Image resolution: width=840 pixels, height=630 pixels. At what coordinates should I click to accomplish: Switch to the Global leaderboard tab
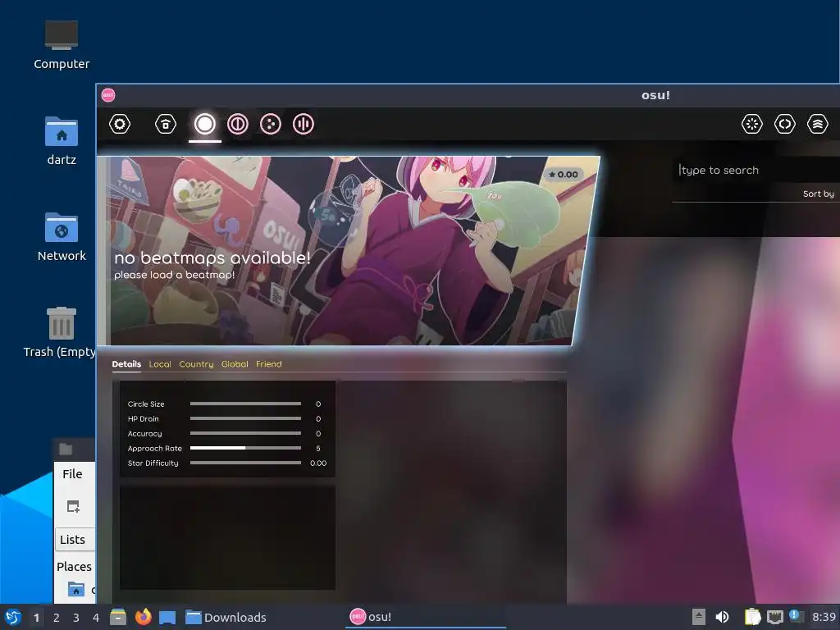(235, 363)
